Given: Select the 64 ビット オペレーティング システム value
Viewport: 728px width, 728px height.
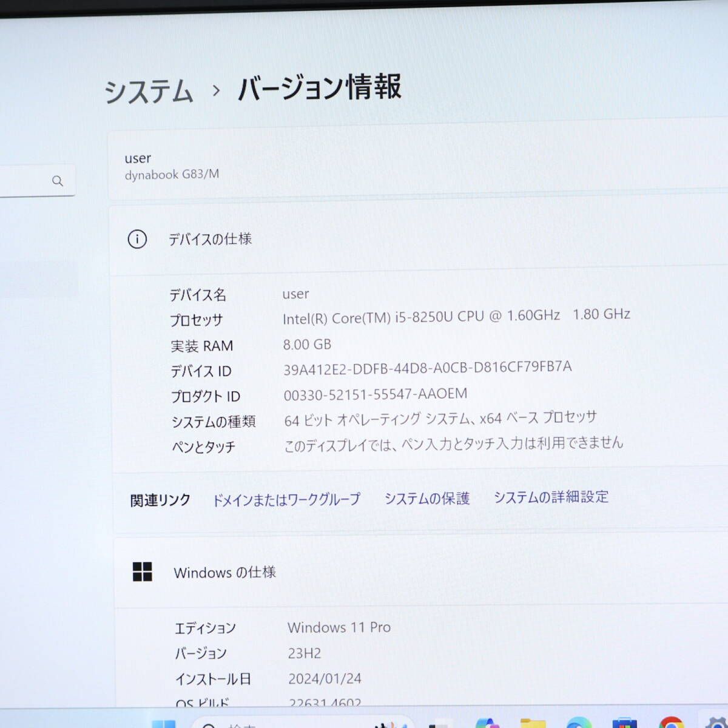Looking at the screenshot, I should [440, 418].
